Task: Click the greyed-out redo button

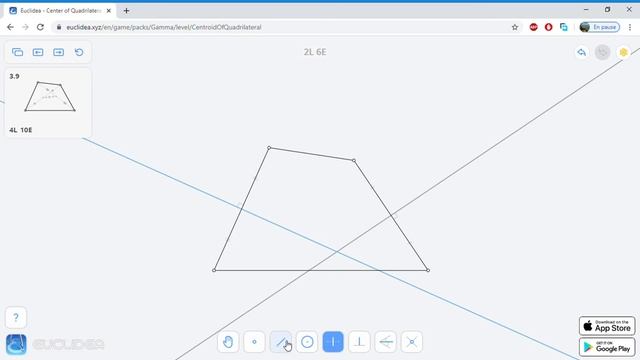Action: coord(602,52)
